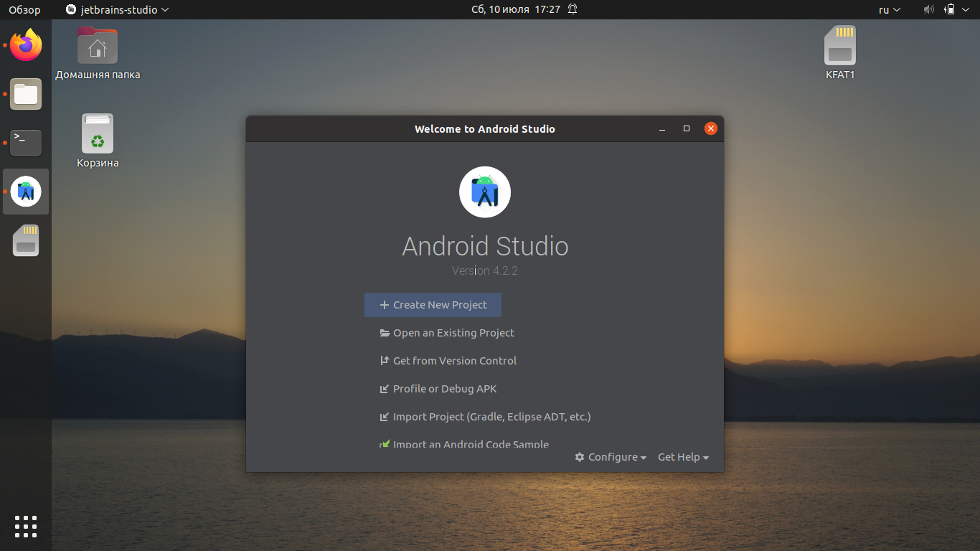Launch Terminal from the dock

point(26,143)
